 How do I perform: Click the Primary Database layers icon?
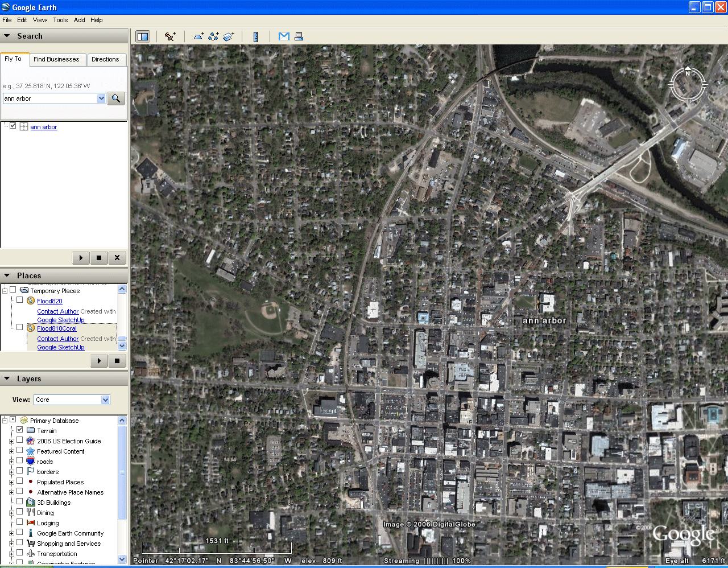[24, 420]
